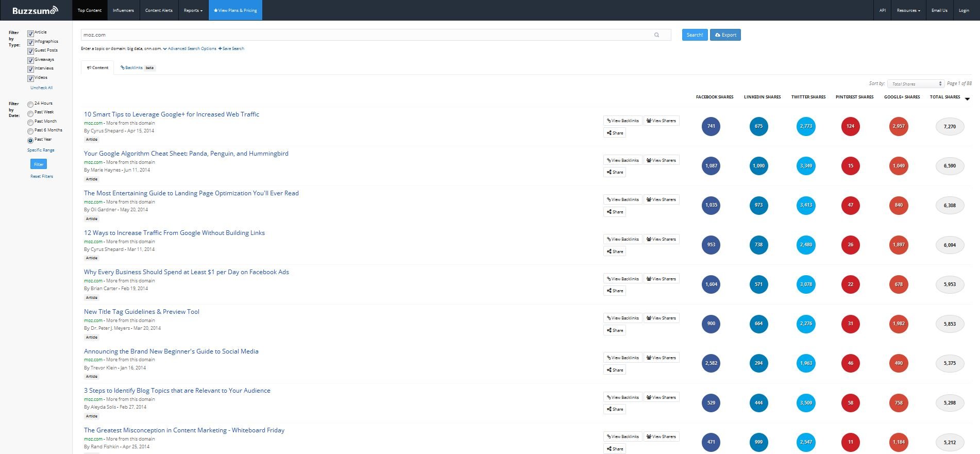Uncheck the Article type filter

pos(30,33)
